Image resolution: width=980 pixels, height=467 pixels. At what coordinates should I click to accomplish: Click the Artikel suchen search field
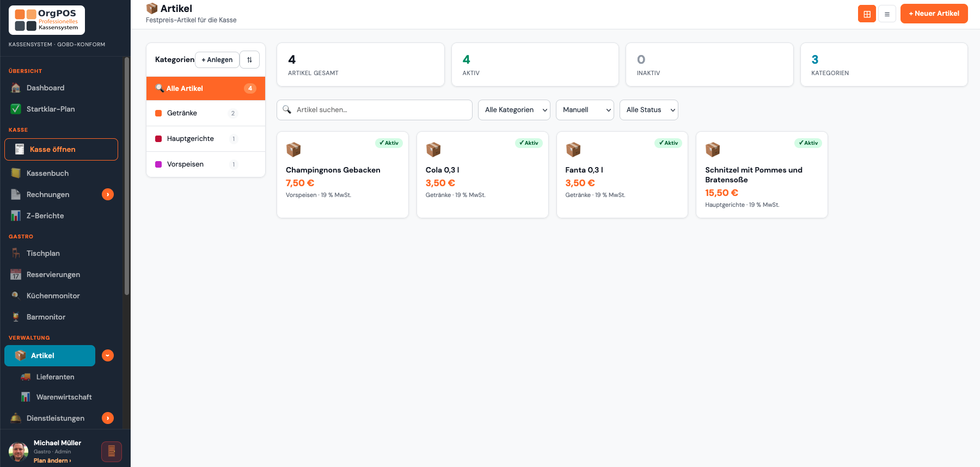tap(375, 110)
